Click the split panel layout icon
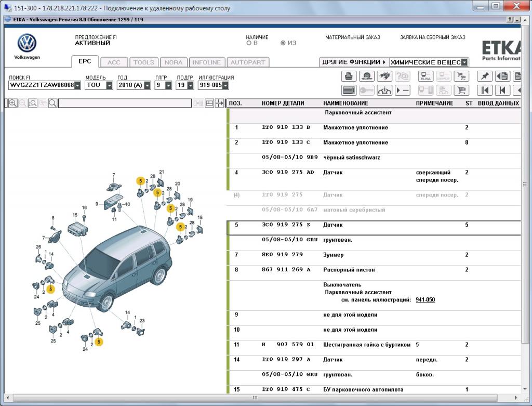 coord(209,103)
